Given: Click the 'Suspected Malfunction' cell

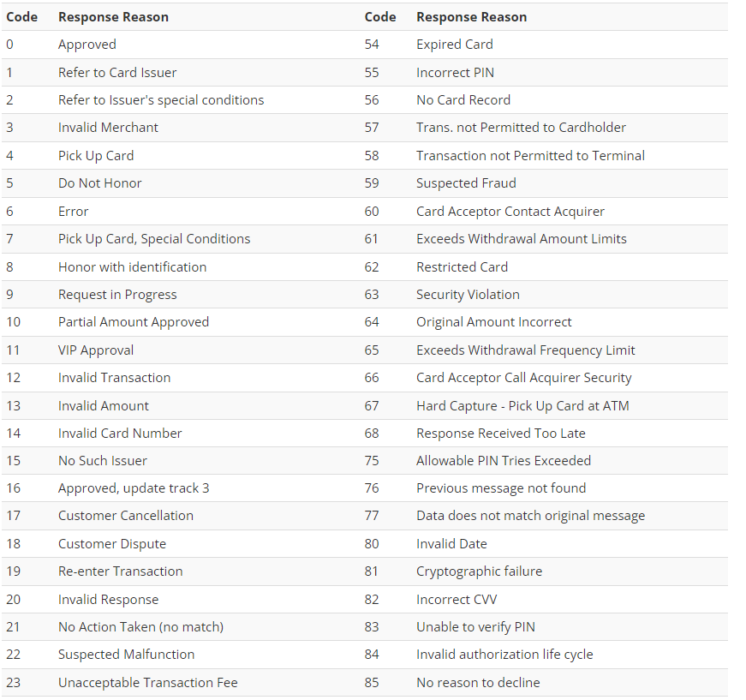Looking at the screenshot, I should point(126,655).
